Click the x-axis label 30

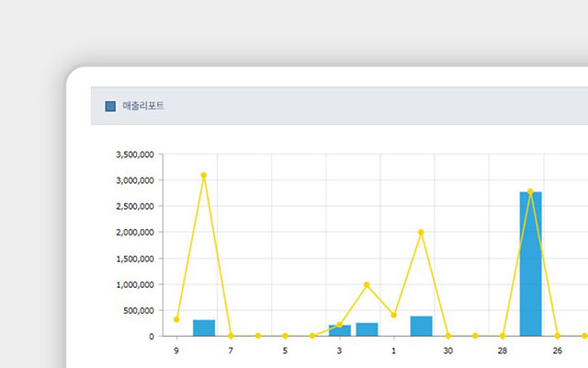(x=447, y=351)
